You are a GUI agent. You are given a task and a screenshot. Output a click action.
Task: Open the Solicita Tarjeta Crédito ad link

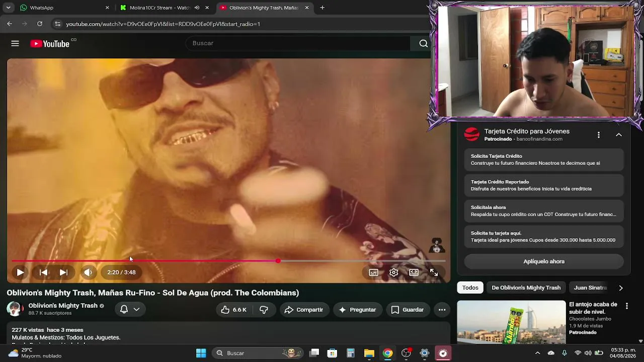544,160
